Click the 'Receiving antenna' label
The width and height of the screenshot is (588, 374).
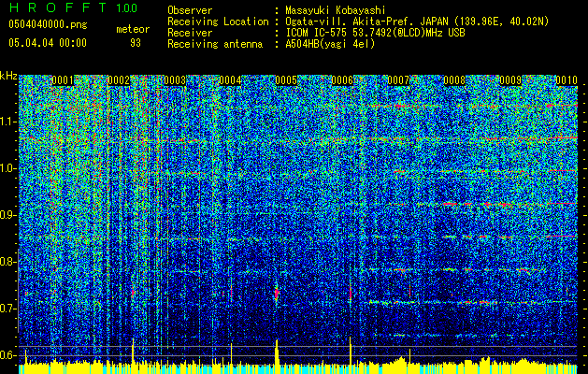coord(215,44)
